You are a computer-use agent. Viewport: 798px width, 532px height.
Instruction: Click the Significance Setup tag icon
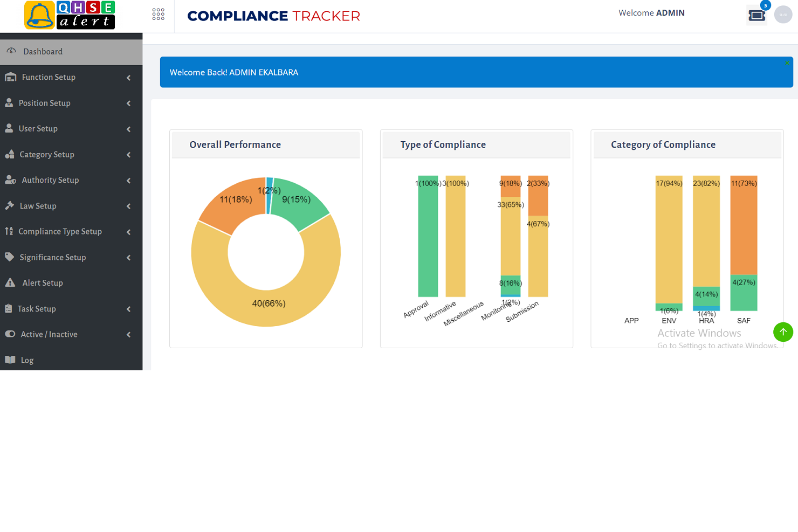tap(10, 257)
